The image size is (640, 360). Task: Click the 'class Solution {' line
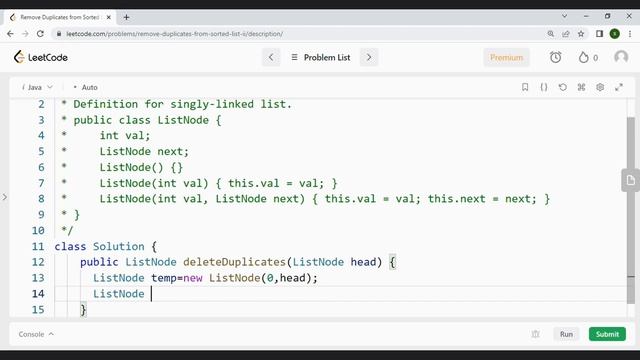point(106,247)
